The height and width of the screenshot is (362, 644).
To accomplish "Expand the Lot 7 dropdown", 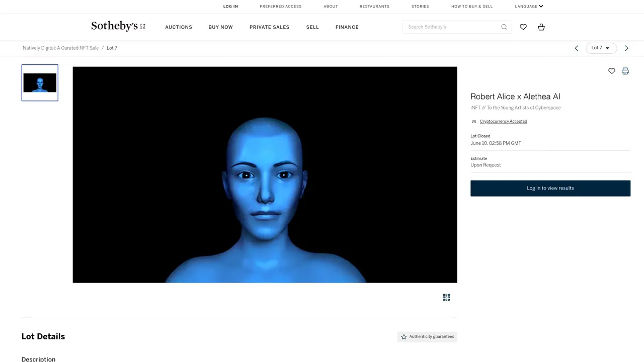I will (601, 48).
